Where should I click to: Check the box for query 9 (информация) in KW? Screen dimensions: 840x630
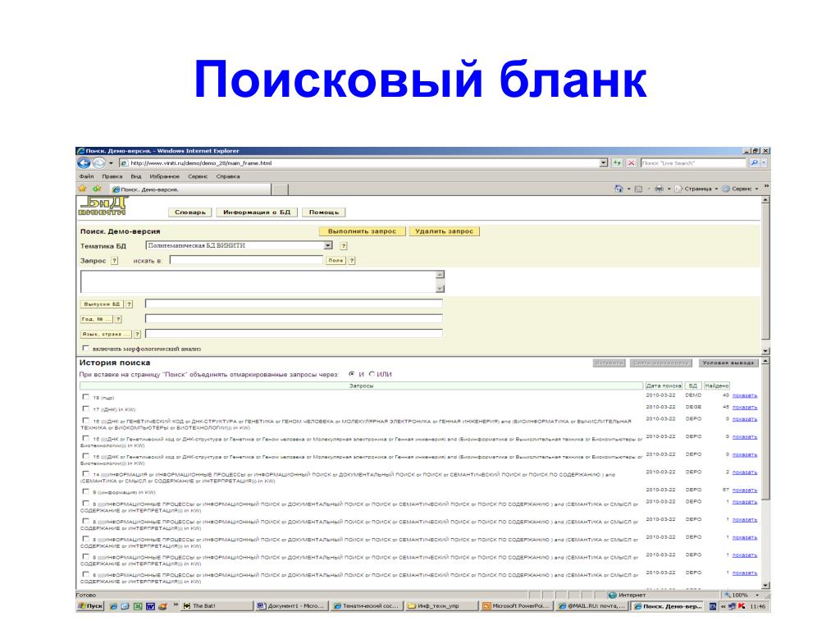coord(85,491)
